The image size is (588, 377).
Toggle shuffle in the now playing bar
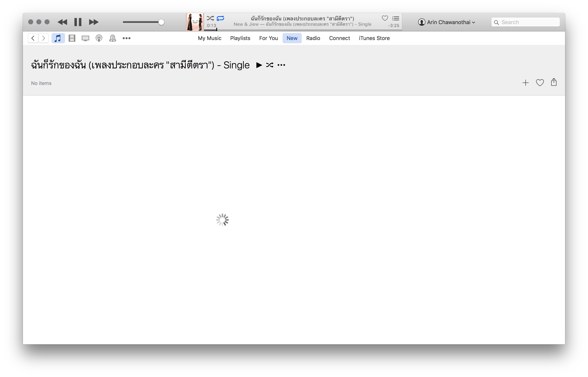[x=210, y=18]
